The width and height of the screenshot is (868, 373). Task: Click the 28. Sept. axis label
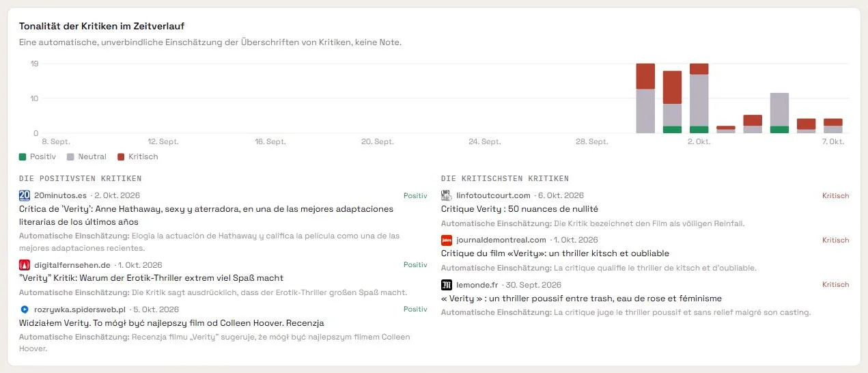[x=591, y=141]
